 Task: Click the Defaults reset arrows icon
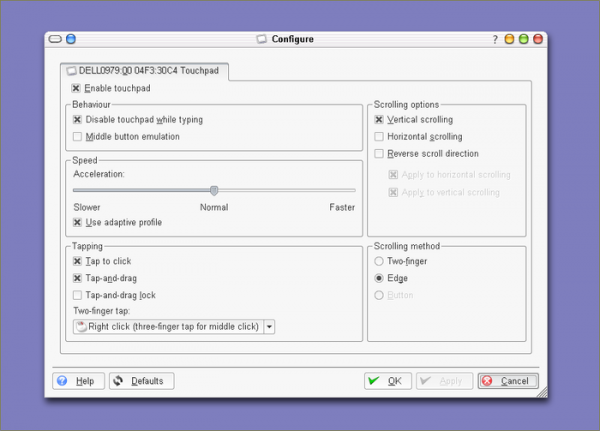coord(118,381)
